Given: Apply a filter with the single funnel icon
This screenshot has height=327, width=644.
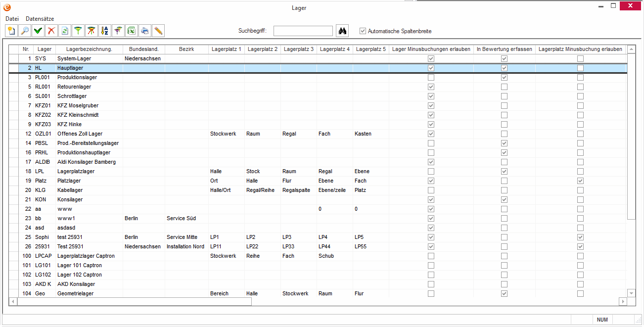Looking at the screenshot, I should coord(78,31).
